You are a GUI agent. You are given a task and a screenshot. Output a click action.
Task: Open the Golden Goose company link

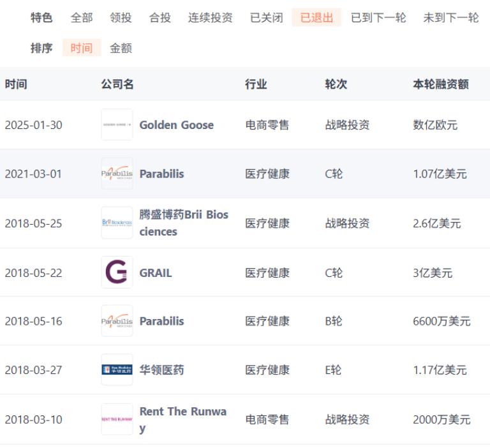(x=177, y=124)
